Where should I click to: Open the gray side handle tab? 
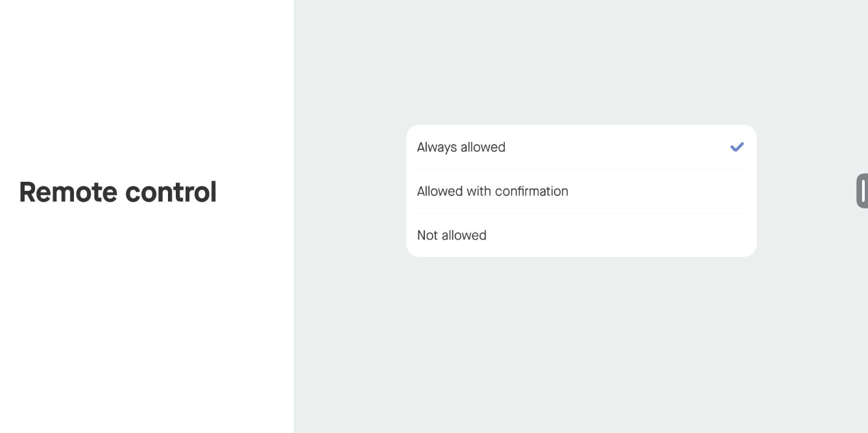(863, 191)
